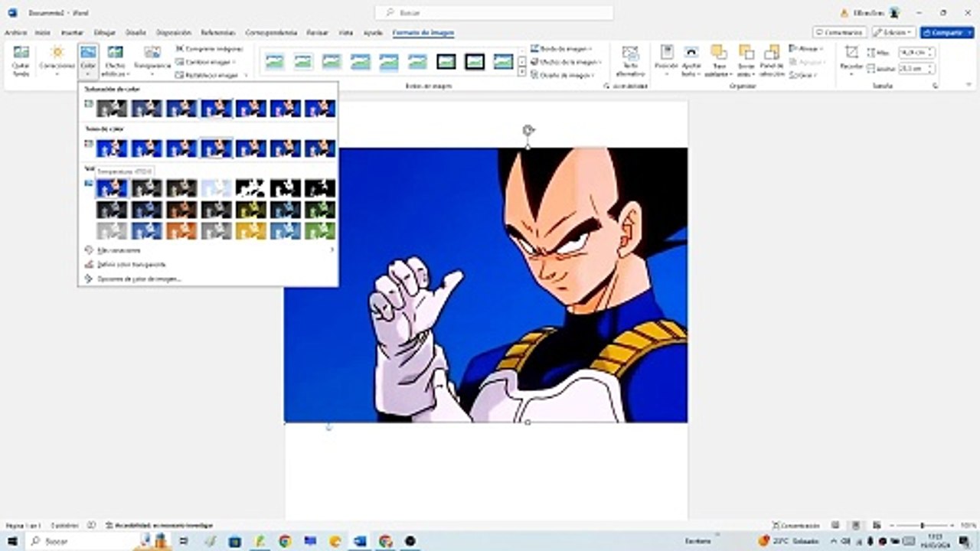Click the Comentarios button
The image size is (980, 551).
pos(840,32)
